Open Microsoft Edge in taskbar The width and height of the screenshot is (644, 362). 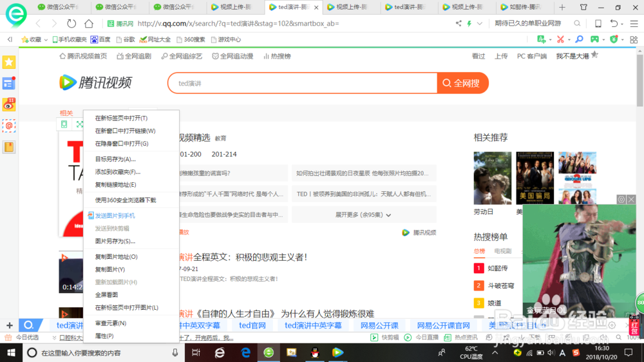click(x=245, y=352)
